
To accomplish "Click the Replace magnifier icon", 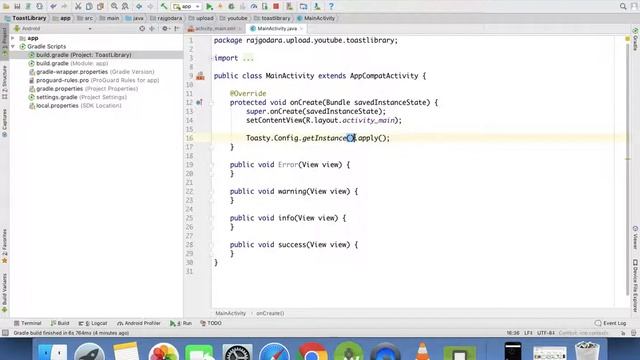I will click(x=125, y=6).
